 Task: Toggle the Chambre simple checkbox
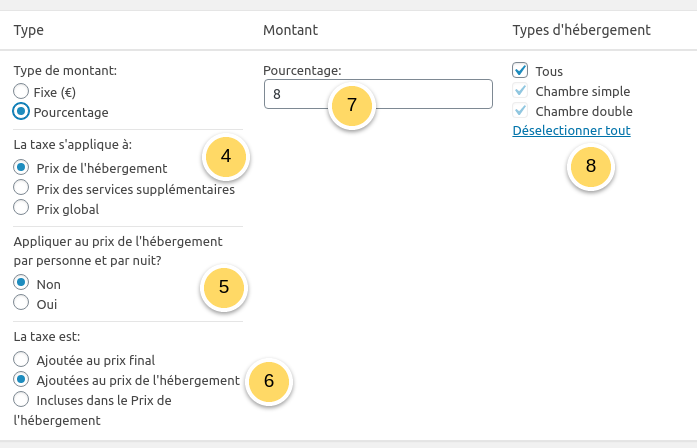[520, 91]
